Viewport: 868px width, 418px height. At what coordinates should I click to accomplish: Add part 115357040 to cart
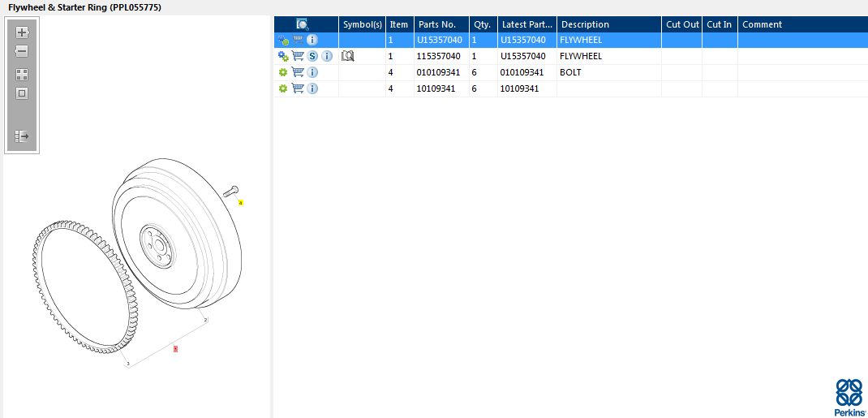coord(298,56)
